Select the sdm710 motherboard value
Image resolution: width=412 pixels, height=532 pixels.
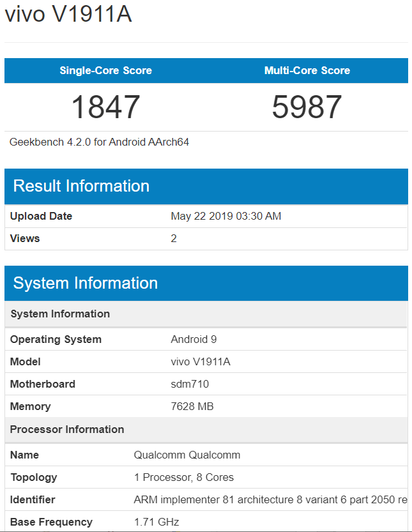click(x=190, y=384)
